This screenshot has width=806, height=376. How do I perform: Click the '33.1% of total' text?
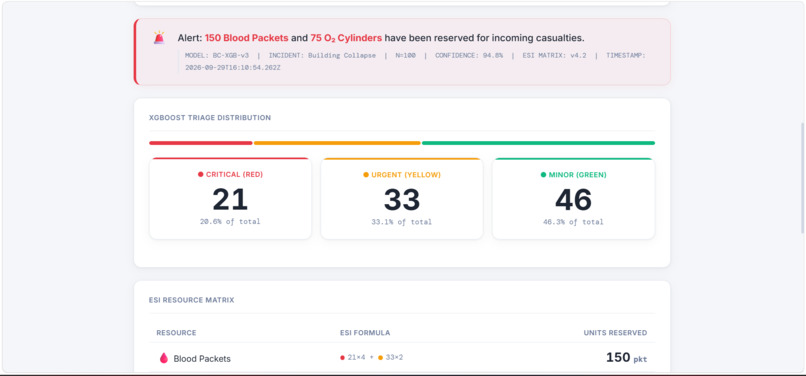click(x=402, y=222)
